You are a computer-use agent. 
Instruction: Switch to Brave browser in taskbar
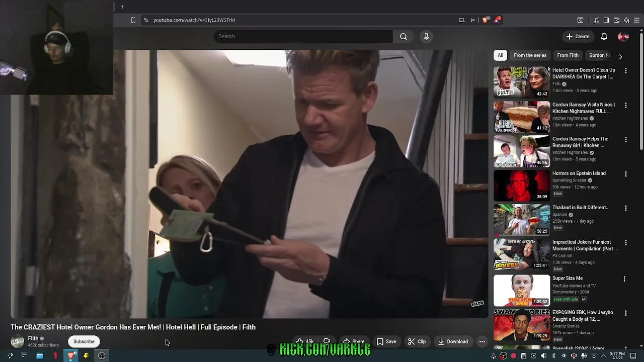click(71, 355)
